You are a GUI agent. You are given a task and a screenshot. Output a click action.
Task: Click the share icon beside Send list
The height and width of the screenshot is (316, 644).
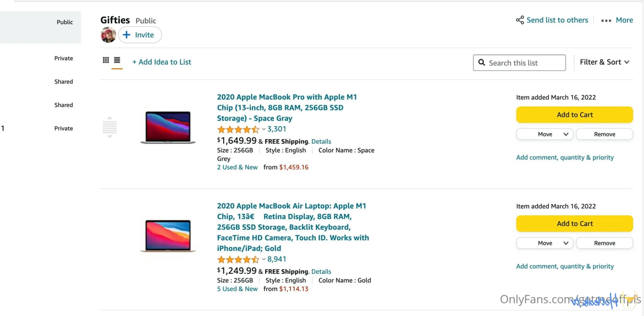point(520,20)
